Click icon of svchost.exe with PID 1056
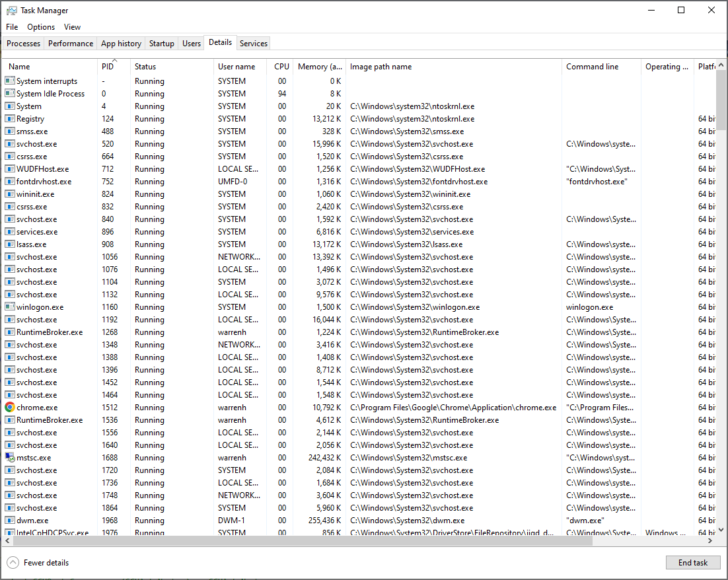The image size is (728, 580). pos(10,256)
